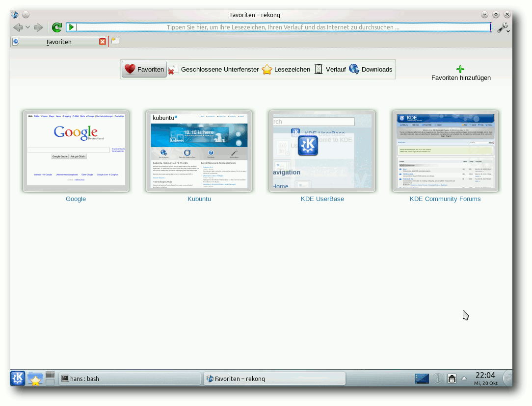Follow the KDE UserBase text link
The width and height of the screenshot is (532, 406).
(322, 199)
